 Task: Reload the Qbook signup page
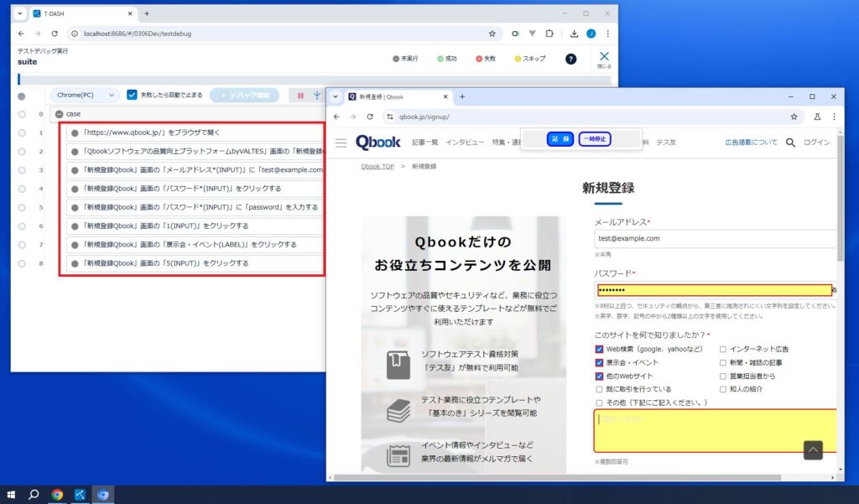pyautogui.click(x=370, y=117)
